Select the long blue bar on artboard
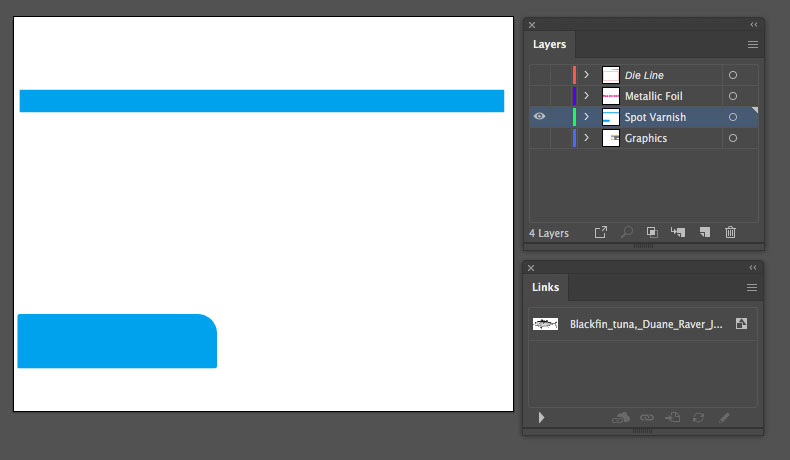790x460 pixels. [261, 101]
